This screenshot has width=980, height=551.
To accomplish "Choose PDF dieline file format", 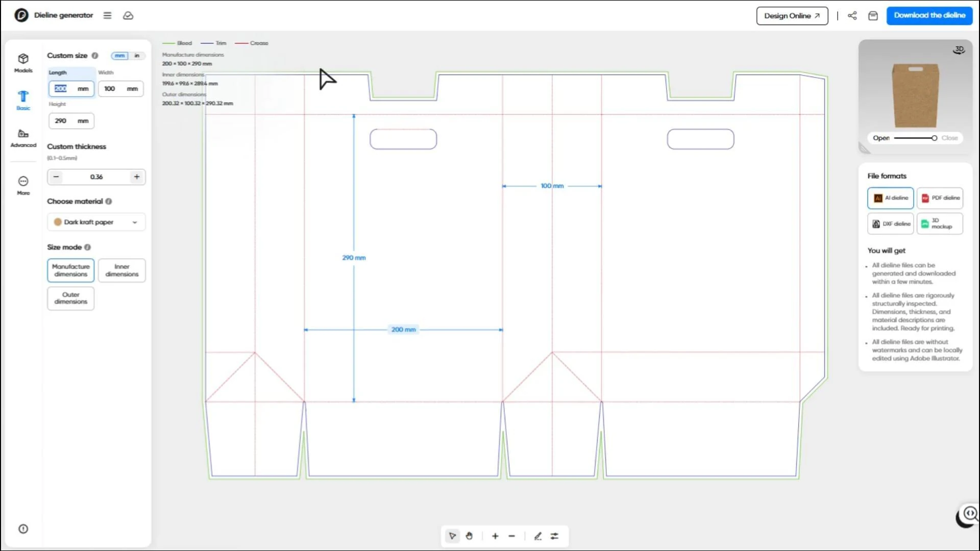I will [x=940, y=198].
